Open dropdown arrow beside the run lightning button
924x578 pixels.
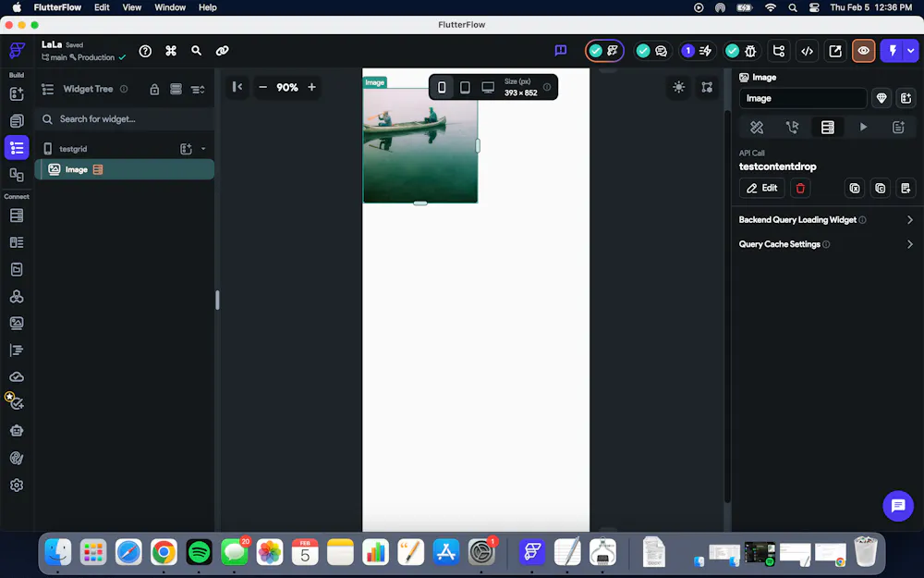tap(911, 51)
